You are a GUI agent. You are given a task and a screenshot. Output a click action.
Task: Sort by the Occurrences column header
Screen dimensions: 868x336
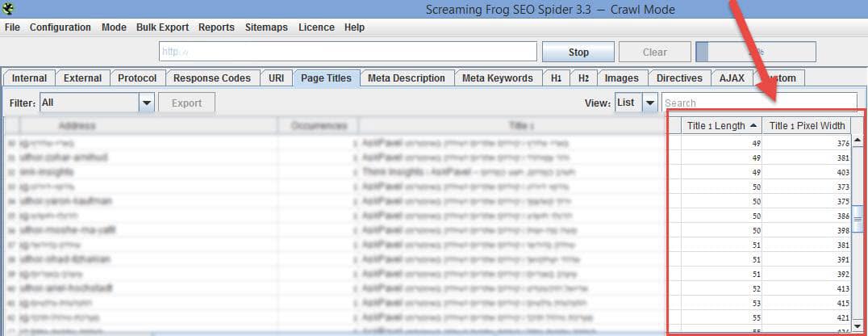pyautogui.click(x=319, y=126)
